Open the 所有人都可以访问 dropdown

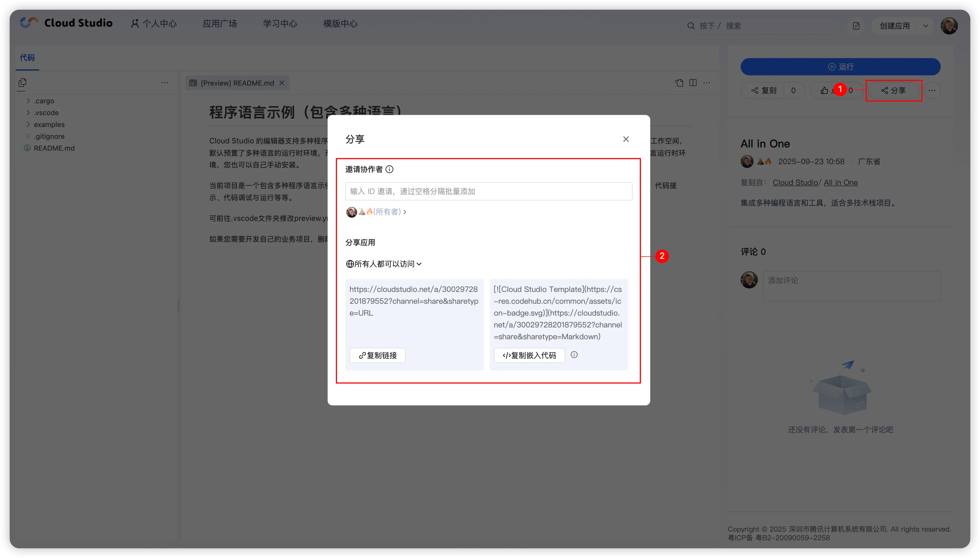(x=384, y=264)
